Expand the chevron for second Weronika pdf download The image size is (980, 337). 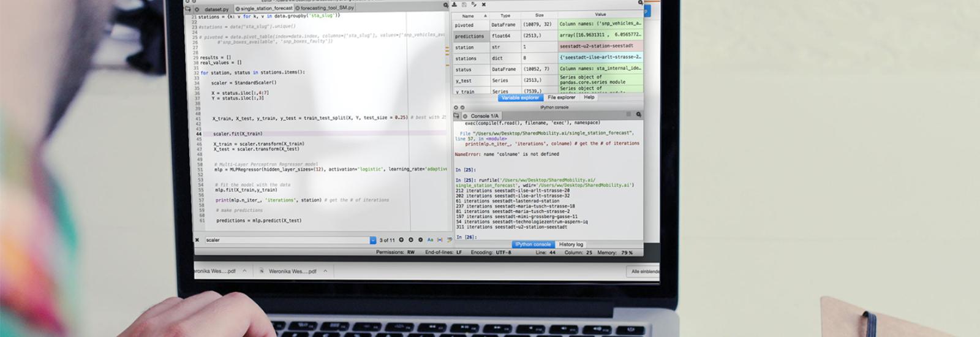(325, 271)
